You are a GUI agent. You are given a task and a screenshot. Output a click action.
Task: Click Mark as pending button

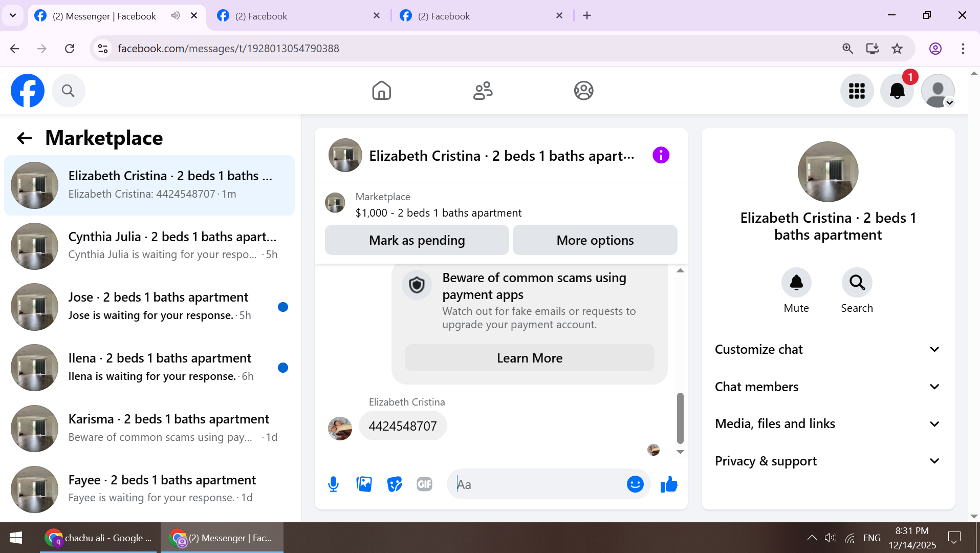point(417,240)
